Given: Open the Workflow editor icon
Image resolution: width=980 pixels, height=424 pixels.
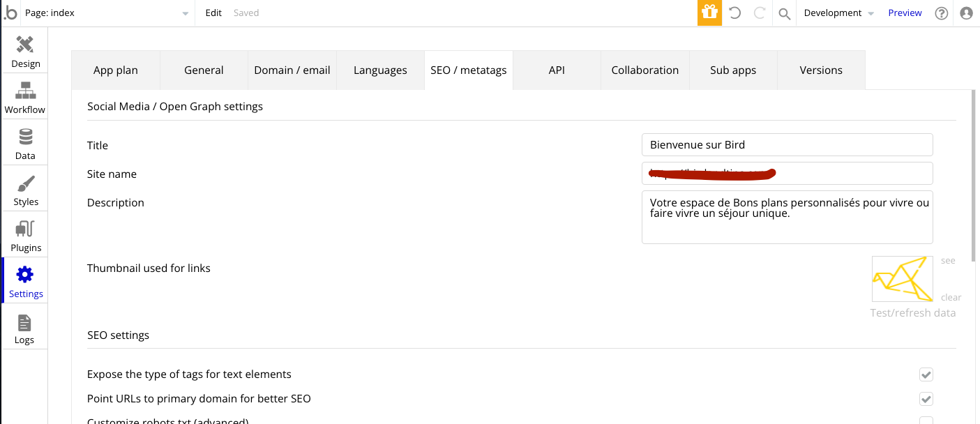Looking at the screenshot, I should [x=25, y=97].
